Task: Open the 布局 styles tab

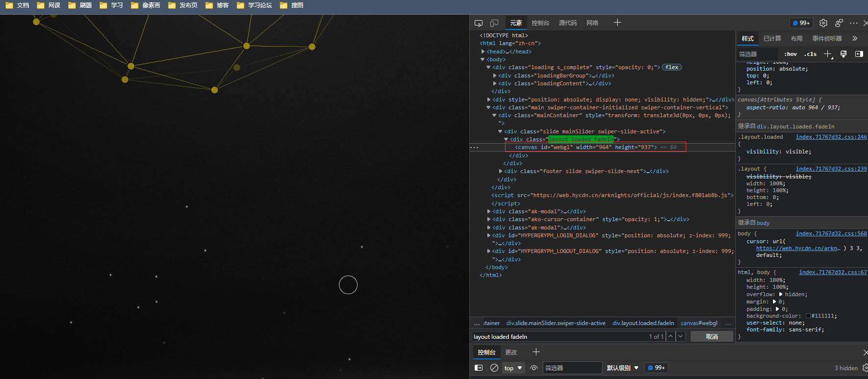Action: tap(796, 38)
